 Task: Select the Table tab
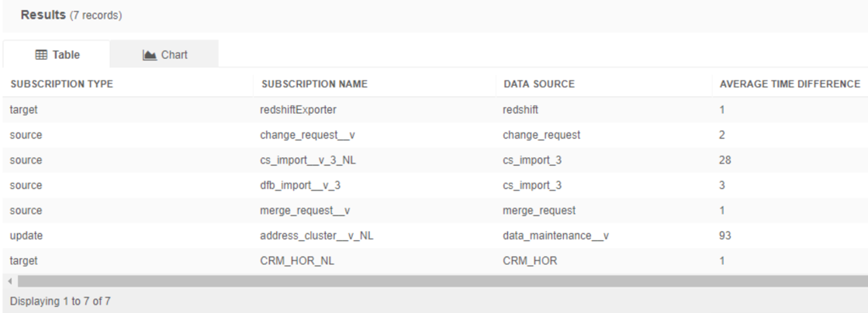pos(56,55)
